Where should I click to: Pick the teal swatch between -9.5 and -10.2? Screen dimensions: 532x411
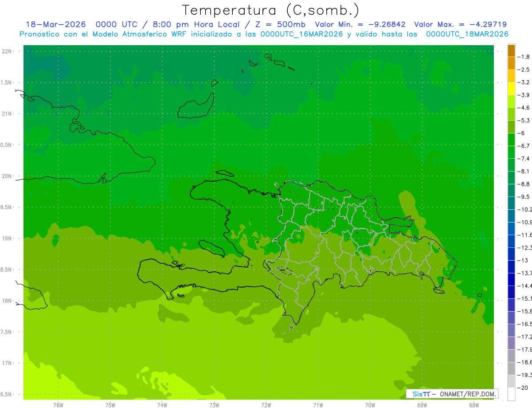tap(511, 204)
